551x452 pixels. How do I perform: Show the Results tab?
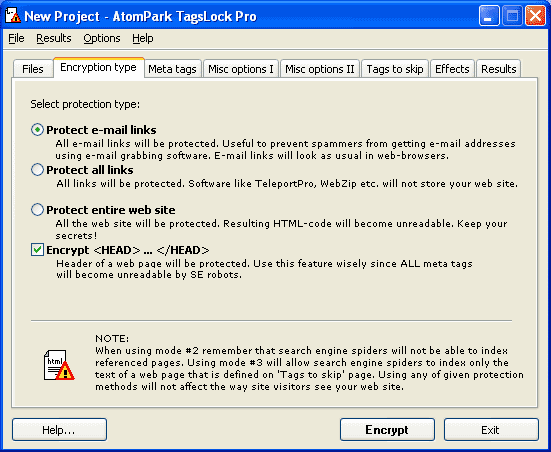[x=499, y=69]
